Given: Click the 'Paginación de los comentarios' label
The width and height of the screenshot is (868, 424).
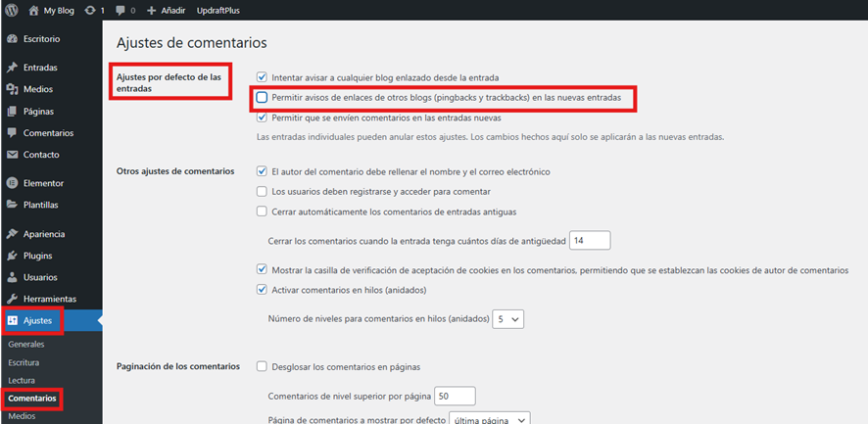Looking at the screenshot, I should tap(177, 366).
